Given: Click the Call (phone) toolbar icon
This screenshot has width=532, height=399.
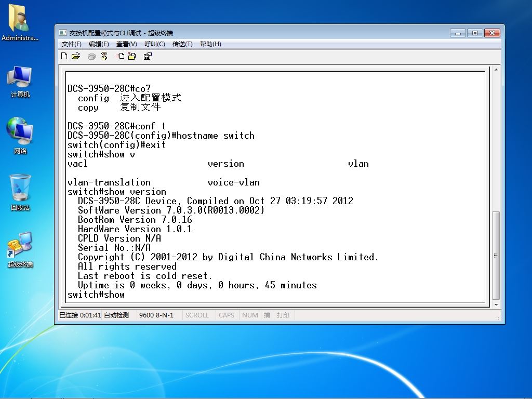Looking at the screenshot, I should (x=91, y=56).
